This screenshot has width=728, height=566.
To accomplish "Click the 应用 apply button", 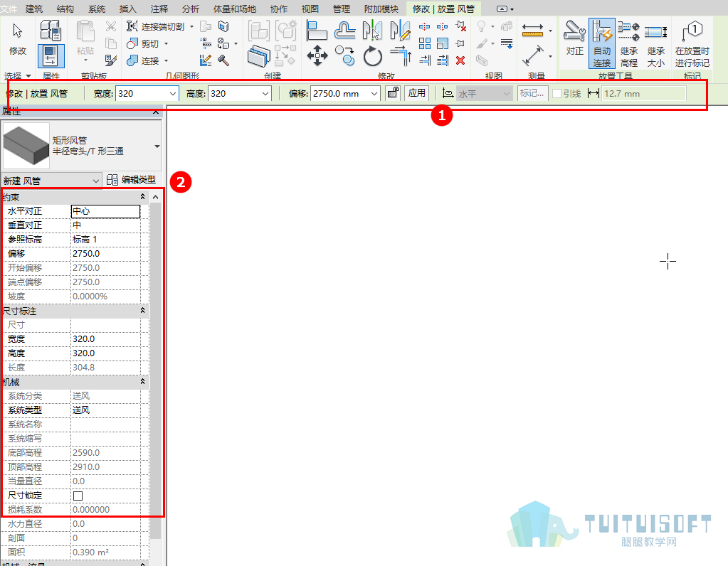I will tap(416, 93).
